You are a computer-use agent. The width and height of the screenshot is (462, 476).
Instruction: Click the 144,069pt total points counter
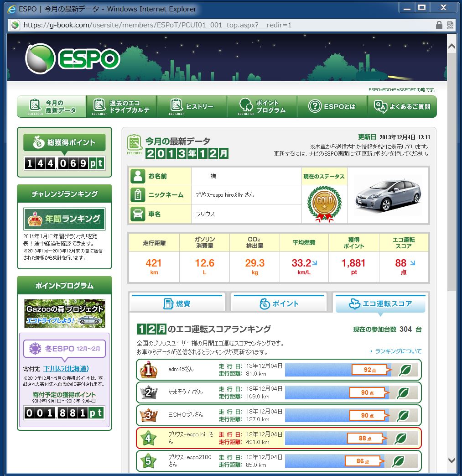click(64, 163)
